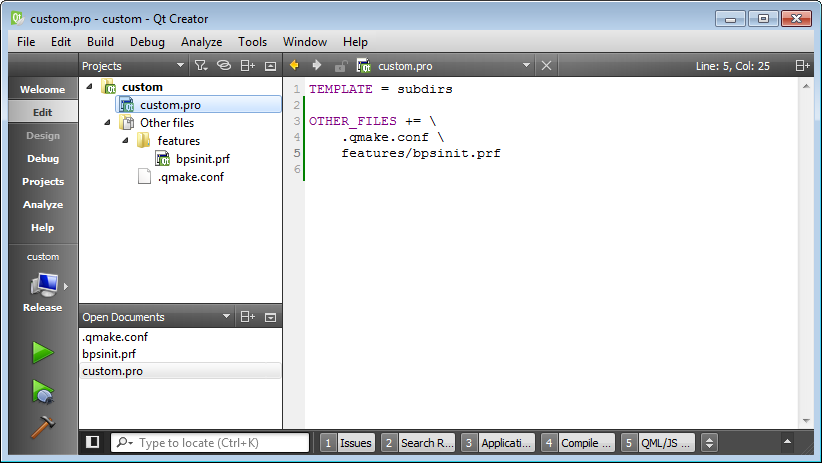Click the Type to locate input field
Viewport: 822px width, 463px height.
(210, 443)
